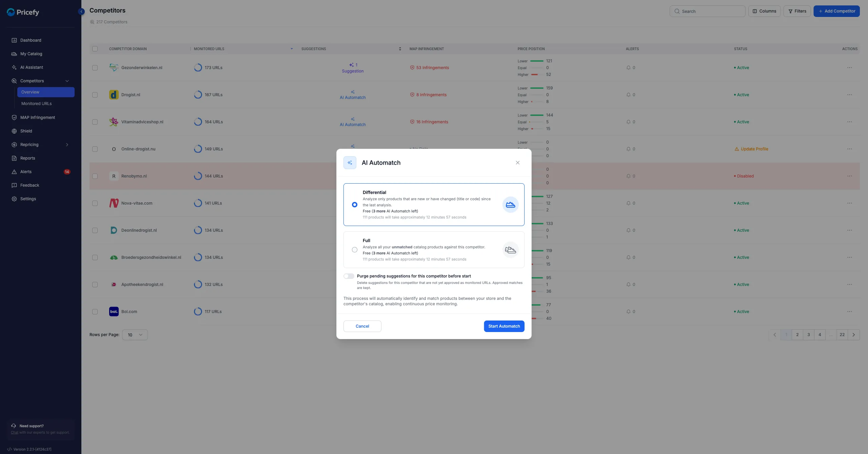Open actions menu for Renobymo.nl
Image resolution: width=868 pixels, height=454 pixels.
pos(849,176)
